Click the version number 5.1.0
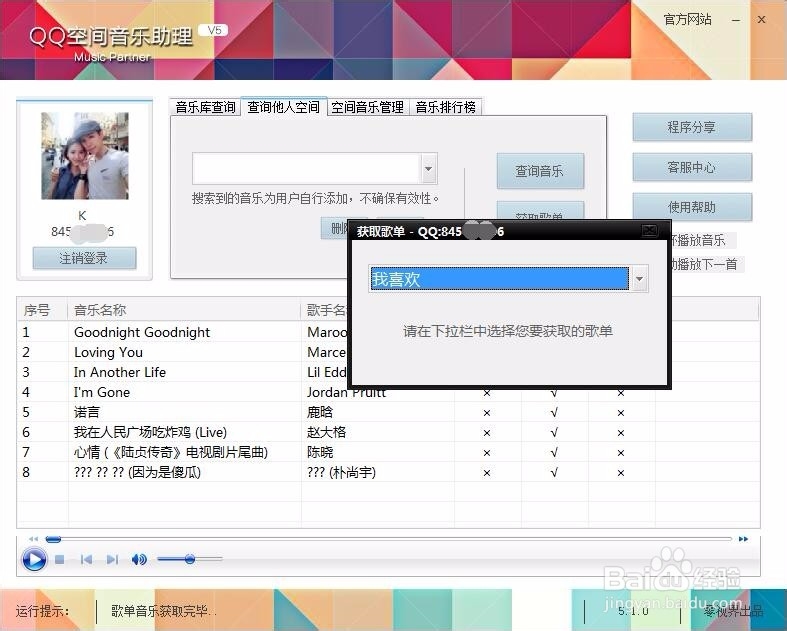Image resolution: width=787 pixels, height=631 pixels. point(633,611)
